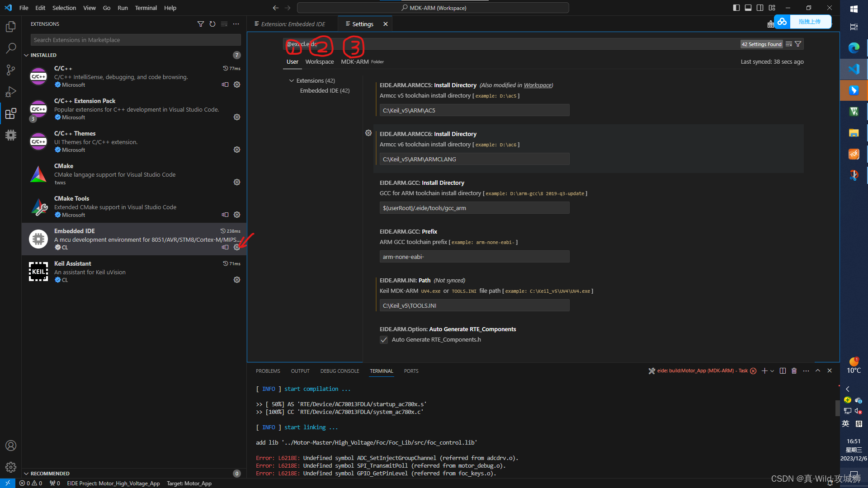Edit the ARMCC5 install directory field
This screenshot has width=868, height=488.
pos(474,110)
